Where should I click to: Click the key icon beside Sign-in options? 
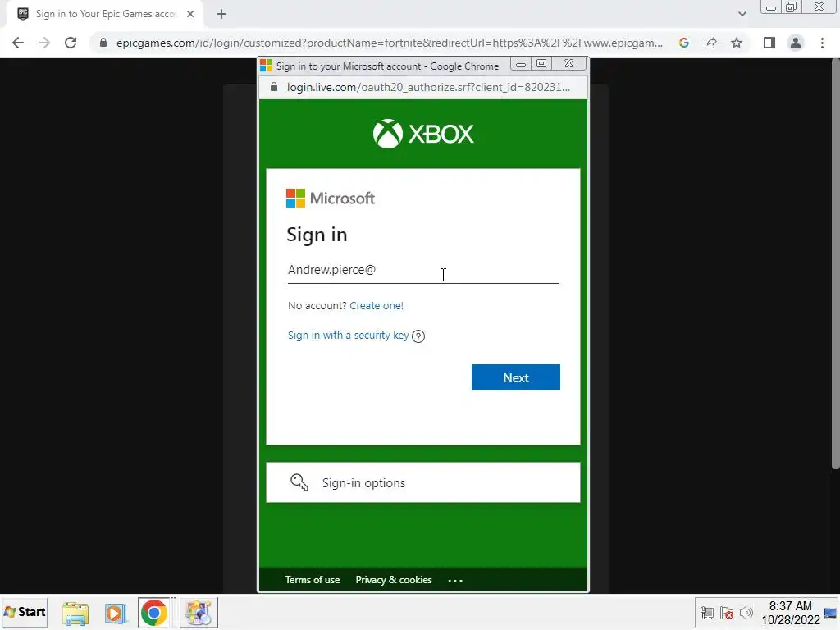(x=299, y=482)
